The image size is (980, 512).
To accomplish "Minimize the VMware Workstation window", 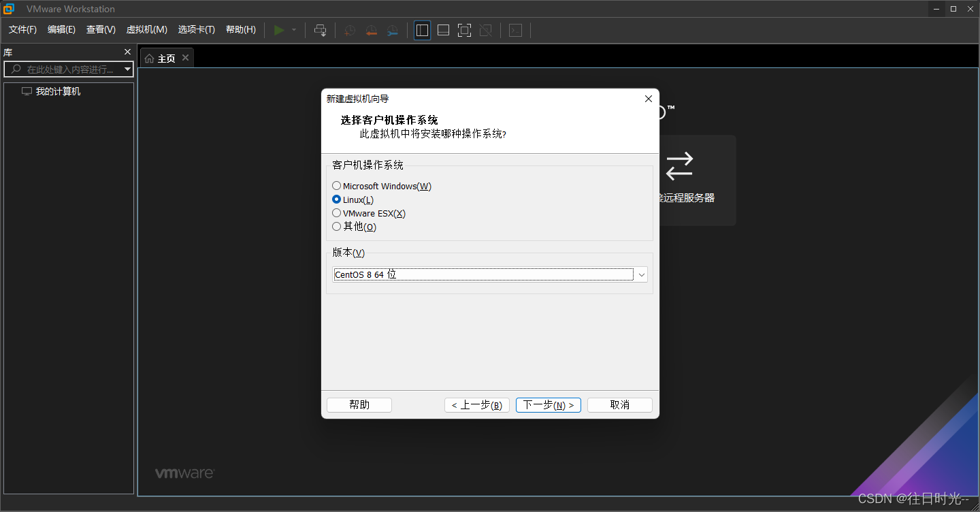I will click(x=936, y=9).
